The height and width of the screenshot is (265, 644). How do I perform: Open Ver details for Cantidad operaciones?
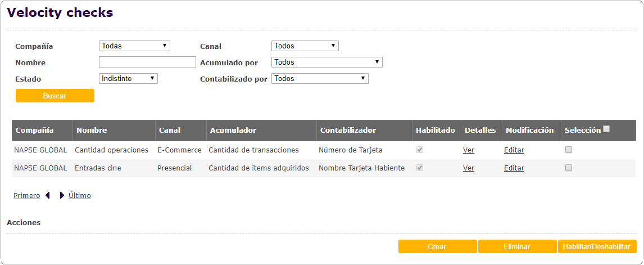pyautogui.click(x=469, y=150)
